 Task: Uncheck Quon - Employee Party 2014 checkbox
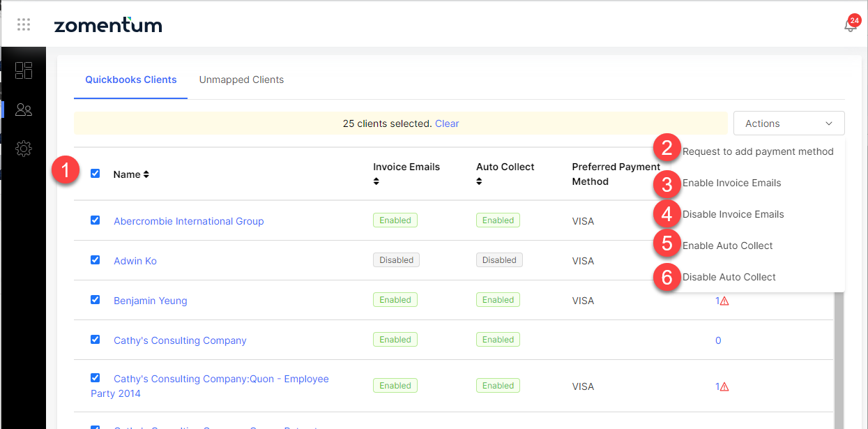click(x=96, y=377)
